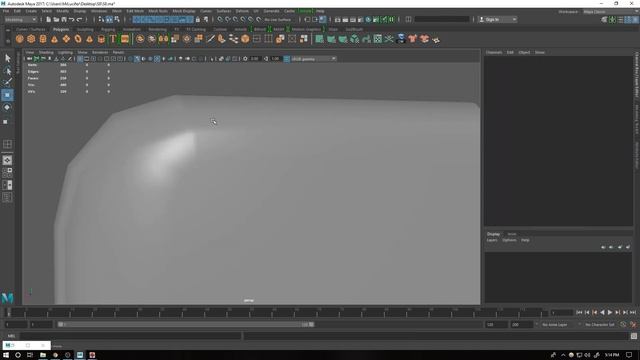Open the viewport Shading menu

[46, 52]
